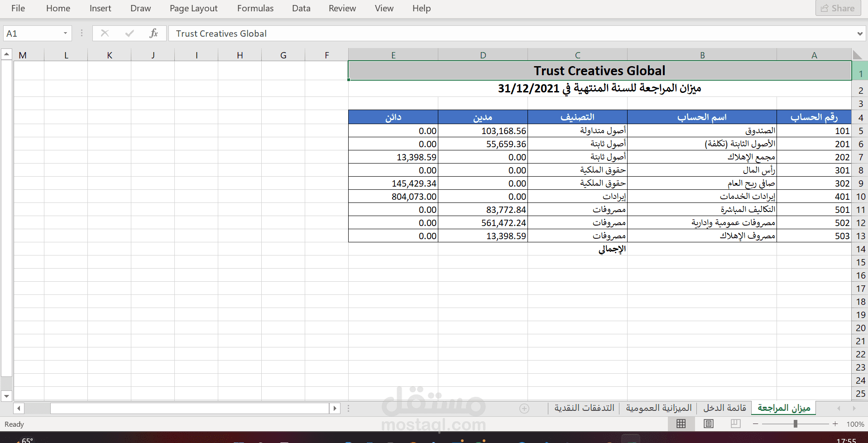The width and height of the screenshot is (868, 443).
Task: Open the File menu
Action: tap(18, 8)
